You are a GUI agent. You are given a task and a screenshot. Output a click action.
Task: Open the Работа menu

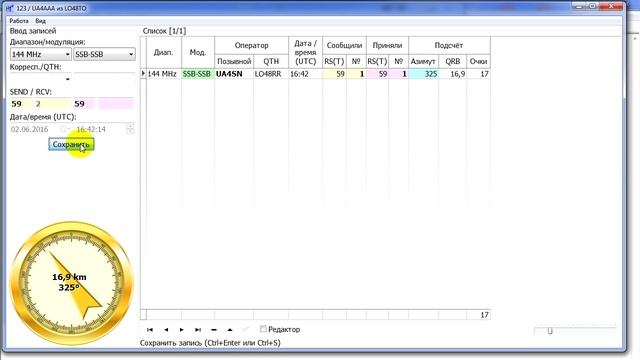click(19, 21)
